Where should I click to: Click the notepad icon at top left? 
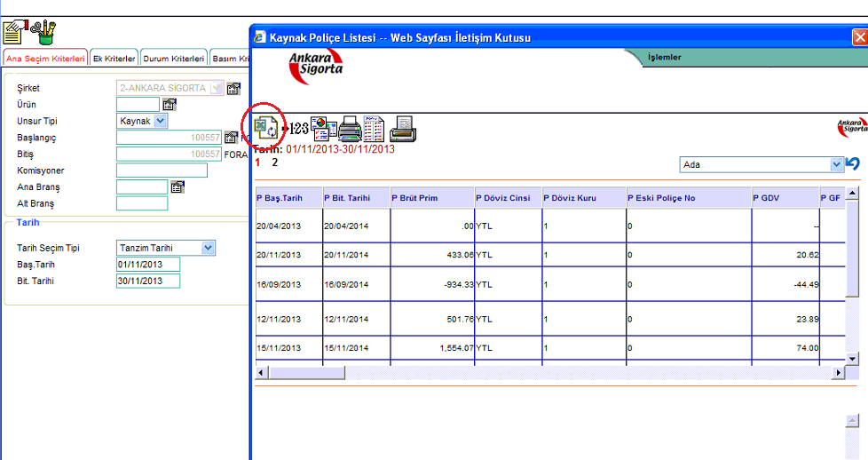pyautogui.click(x=14, y=33)
